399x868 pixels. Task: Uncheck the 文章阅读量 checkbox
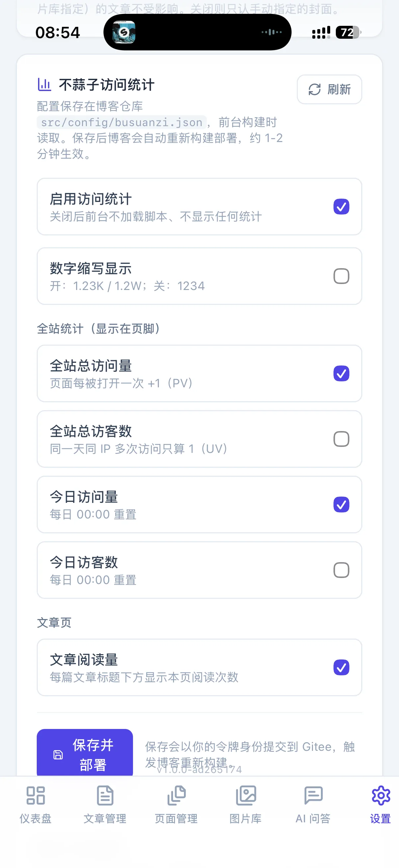pos(341,667)
